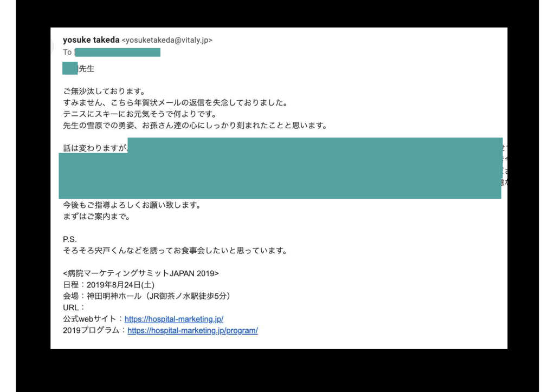
Task: Click the text 話は変わりますが
Action: (x=95, y=148)
